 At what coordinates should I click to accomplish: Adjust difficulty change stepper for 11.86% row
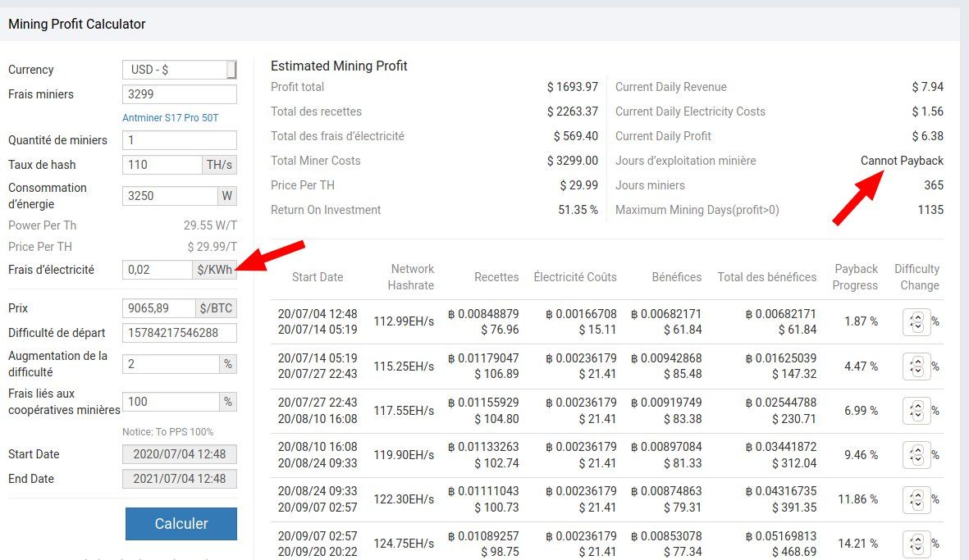916,499
